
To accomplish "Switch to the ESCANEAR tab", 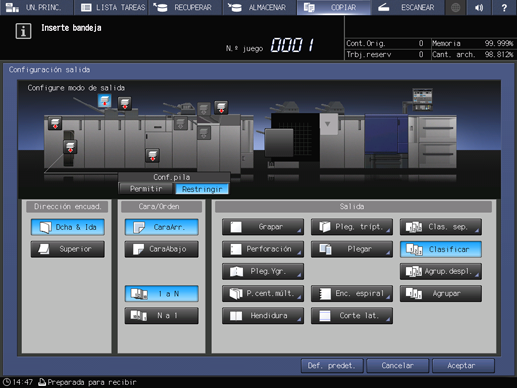I will tap(407, 7).
